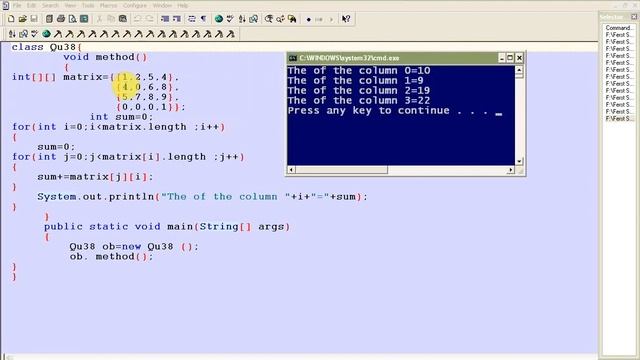The image size is (640, 360).
Task: Click console line 'The of the column 0=10'
Action: [x=359, y=71]
